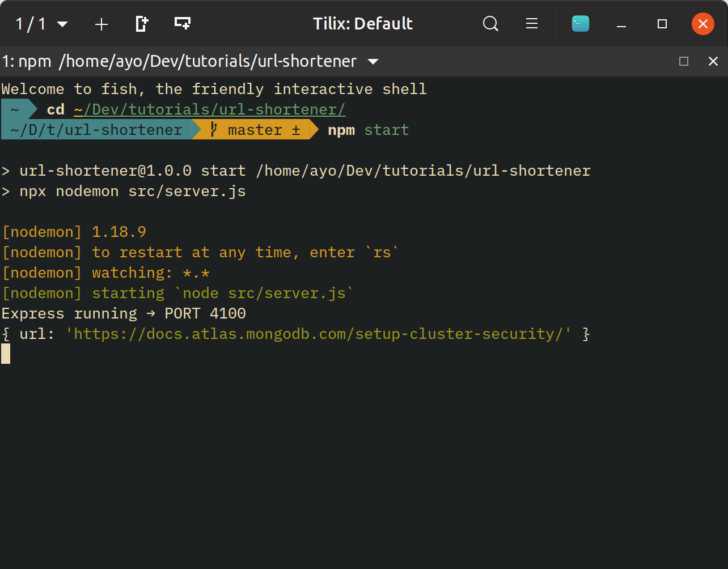Click the "Tilix: Default" window title
728x569 pixels.
coord(363,24)
